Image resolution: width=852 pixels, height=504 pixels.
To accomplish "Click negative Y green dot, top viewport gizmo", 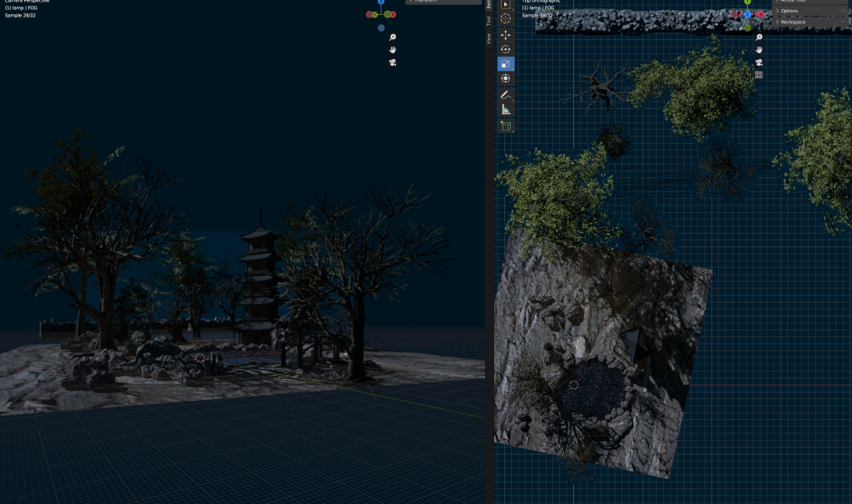I will pos(748,27).
